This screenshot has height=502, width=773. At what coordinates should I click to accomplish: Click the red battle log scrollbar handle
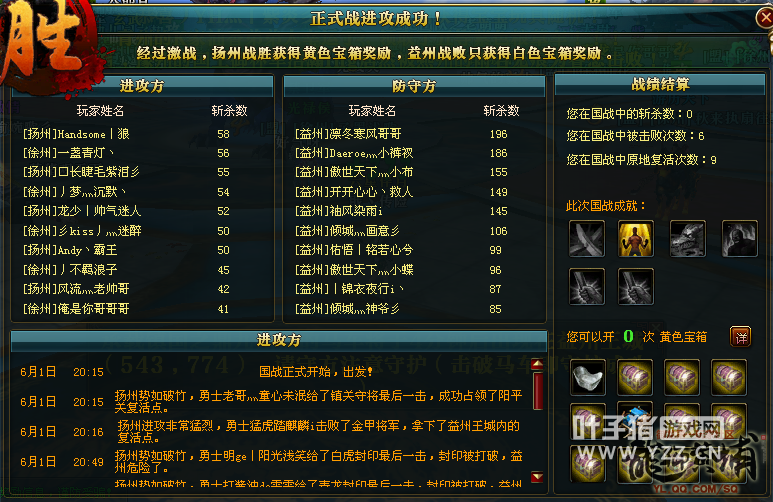point(537,391)
